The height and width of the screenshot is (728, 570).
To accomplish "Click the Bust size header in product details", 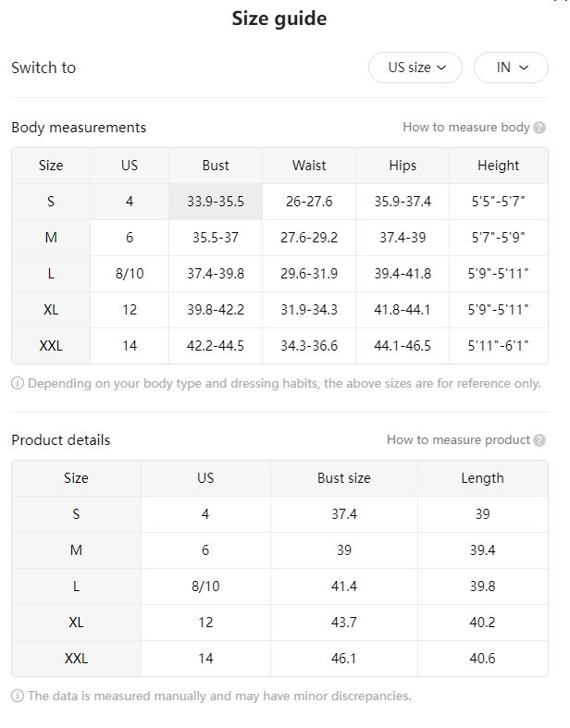I will [x=344, y=478].
